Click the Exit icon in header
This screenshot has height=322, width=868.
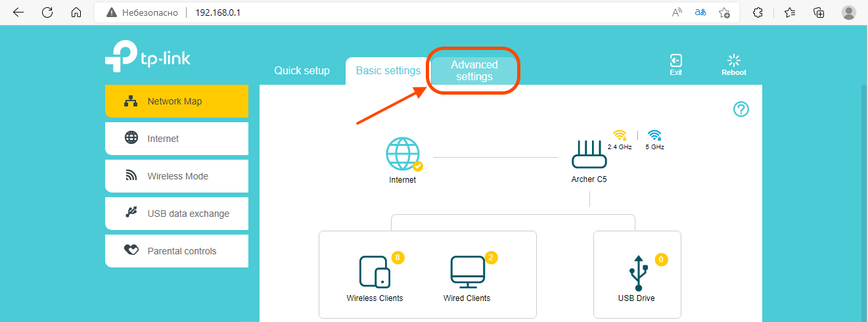[x=675, y=61]
